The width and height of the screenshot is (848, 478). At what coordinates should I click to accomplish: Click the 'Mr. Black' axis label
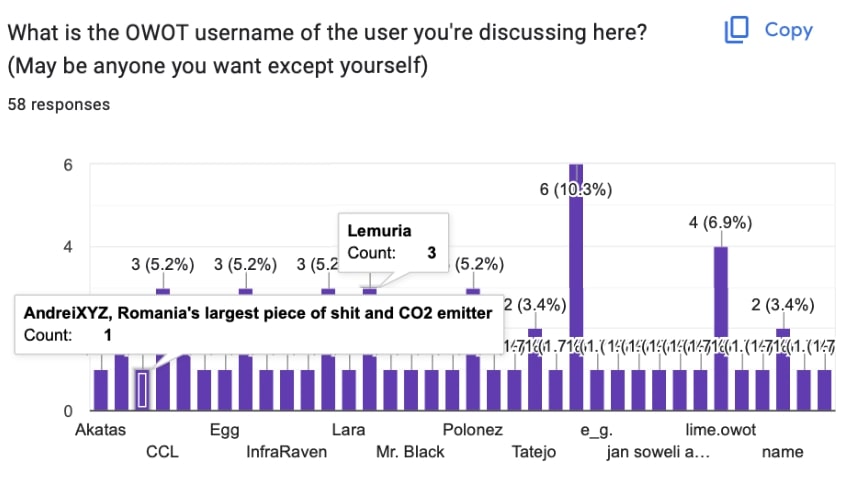coord(410,452)
